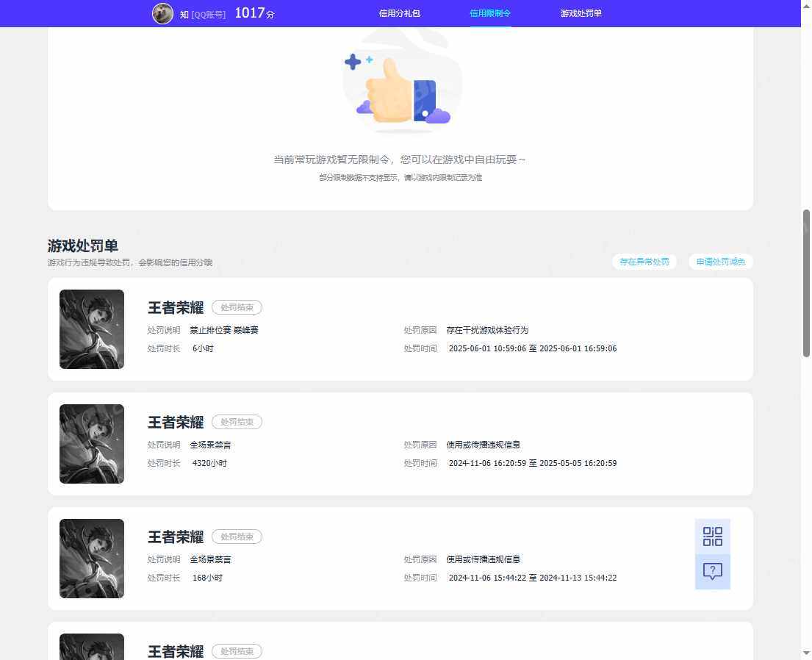Click the 2024-11-06 15:44:22 penalty time range

533,578
